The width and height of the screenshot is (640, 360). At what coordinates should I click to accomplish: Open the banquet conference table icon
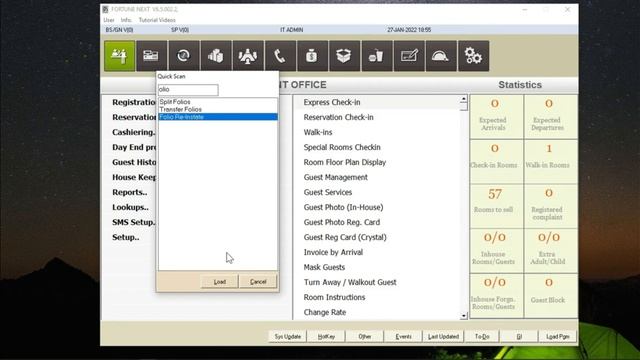point(248,56)
